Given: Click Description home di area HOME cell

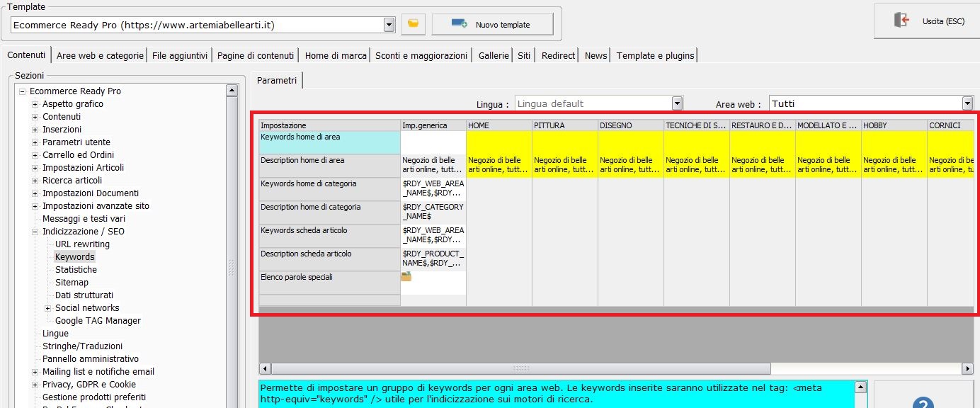Looking at the screenshot, I should click(499, 166).
